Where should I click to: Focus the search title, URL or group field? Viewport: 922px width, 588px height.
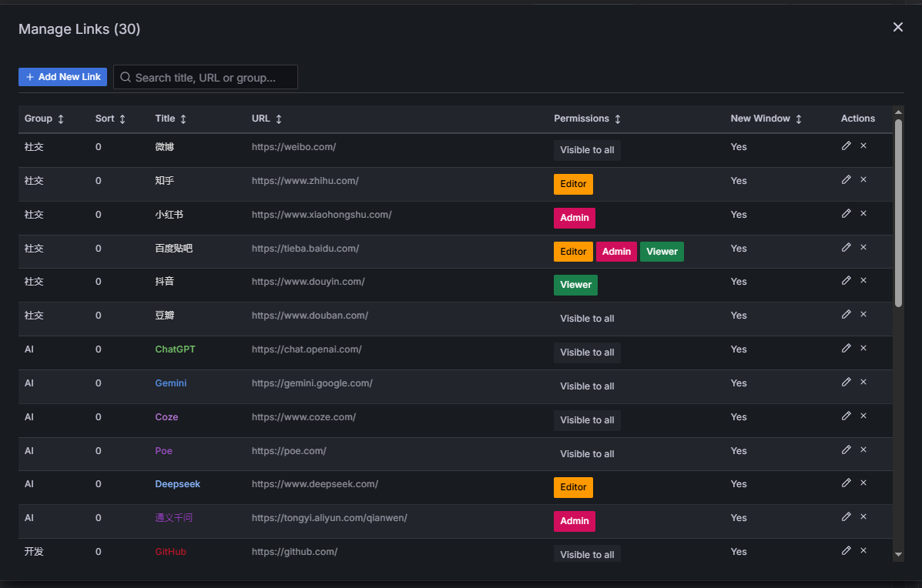[x=212, y=77]
